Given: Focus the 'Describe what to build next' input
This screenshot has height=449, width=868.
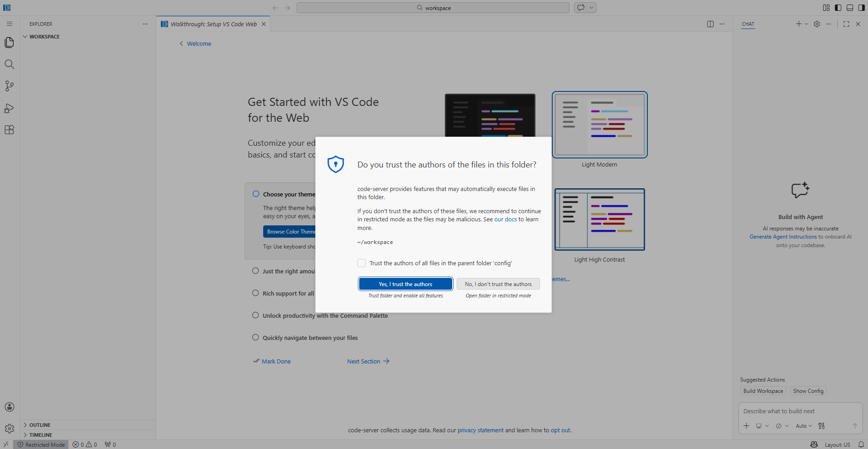Looking at the screenshot, I should (x=800, y=411).
